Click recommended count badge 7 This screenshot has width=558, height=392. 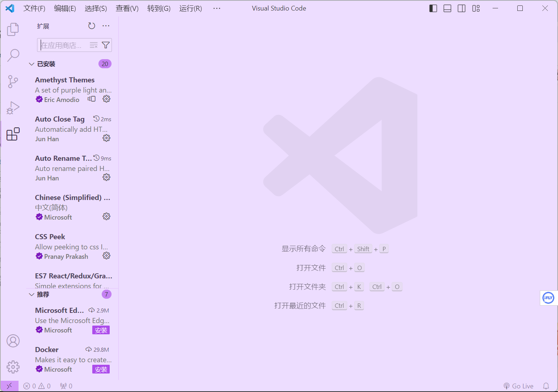(106, 294)
